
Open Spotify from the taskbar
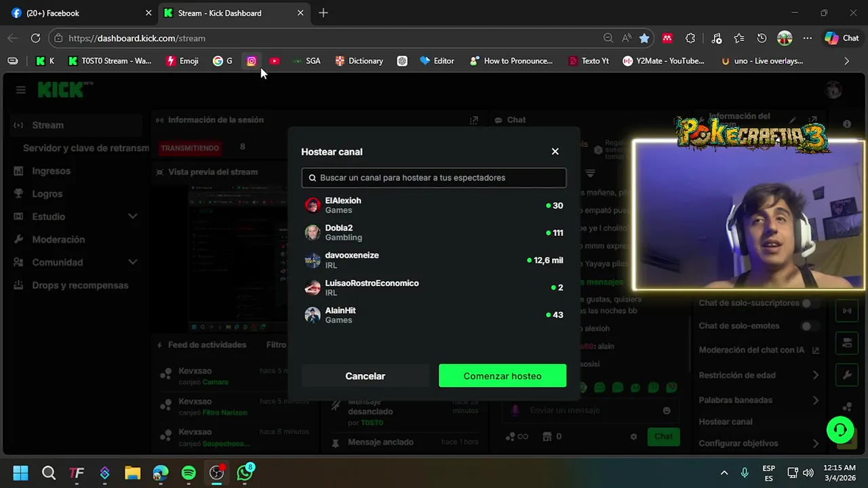click(189, 472)
